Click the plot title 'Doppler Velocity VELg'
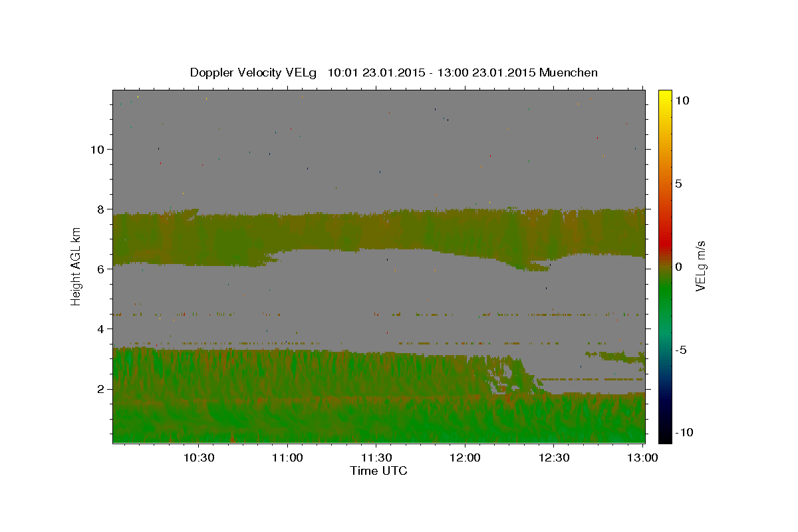798x532 pixels. (x=254, y=72)
